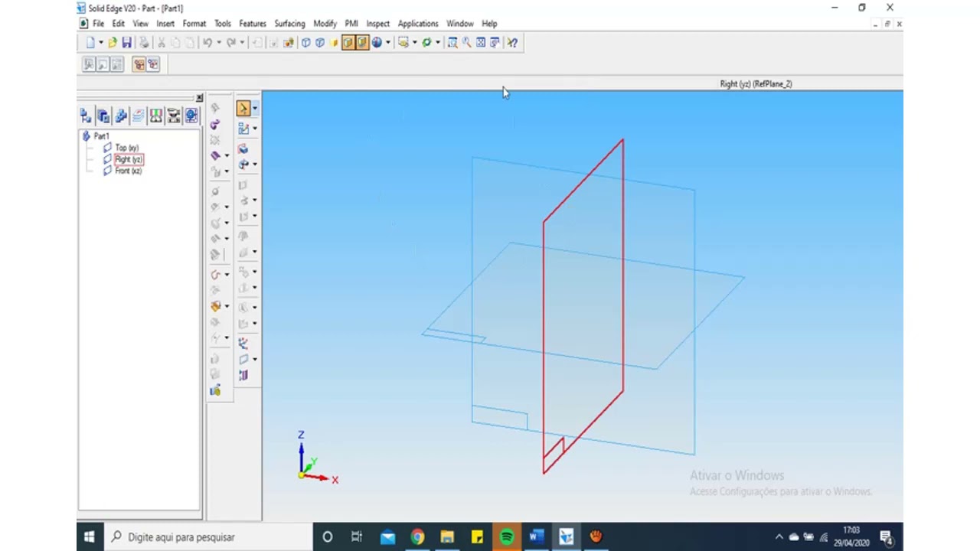Viewport: 980px width, 551px height.
Task: Select Right (yz) plane in tree
Action: pos(128,159)
